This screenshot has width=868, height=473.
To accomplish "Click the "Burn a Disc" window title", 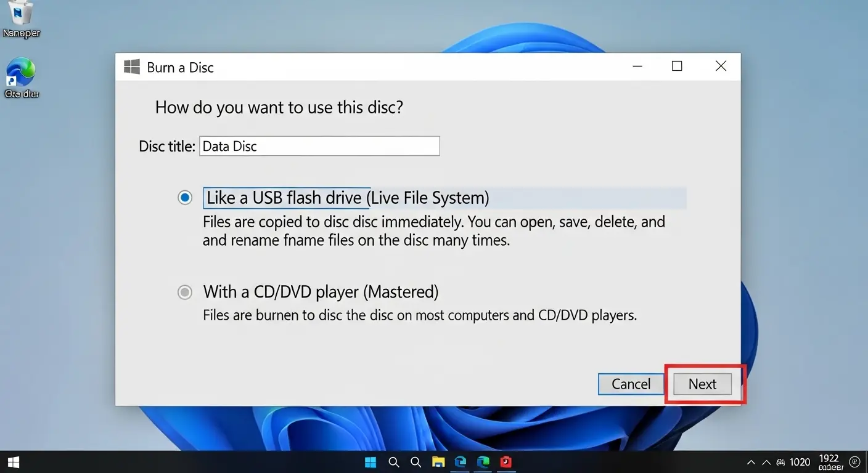I will [x=181, y=68].
